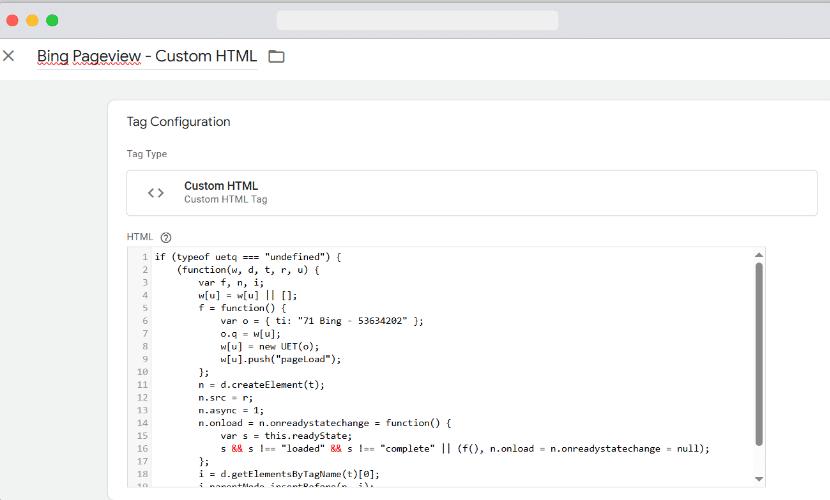
Task: Click code line 'n.async = 1;'
Action: [231, 410]
